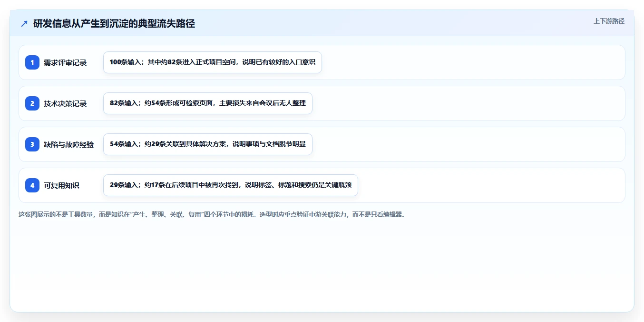Image resolution: width=644 pixels, height=322 pixels.
Task: Click the 上下游路径 label
Action: point(609,21)
